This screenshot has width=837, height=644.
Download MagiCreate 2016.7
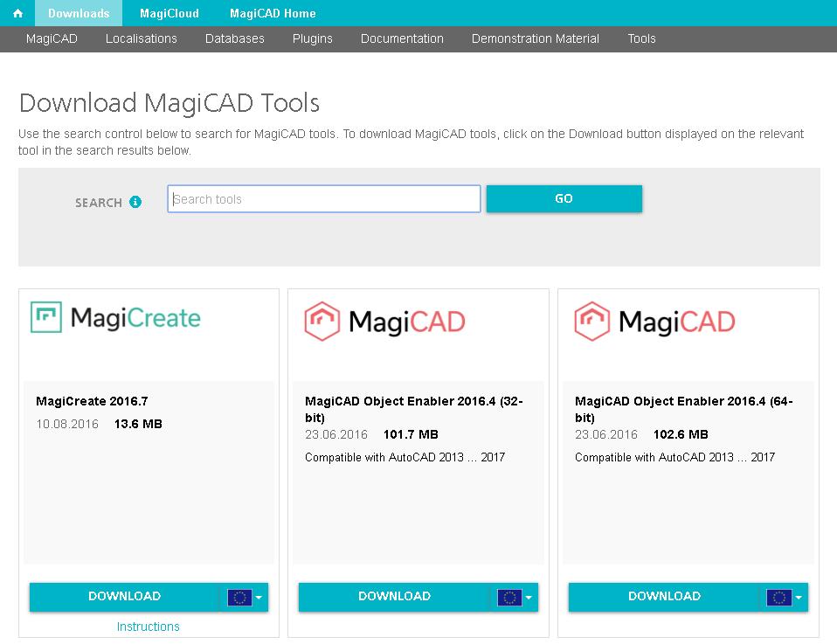(x=124, y=597)
